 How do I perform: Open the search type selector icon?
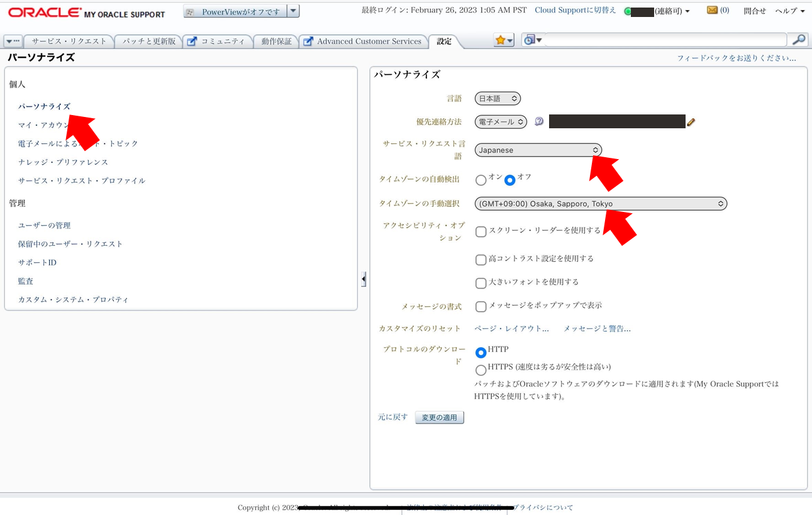pos(533,40)
